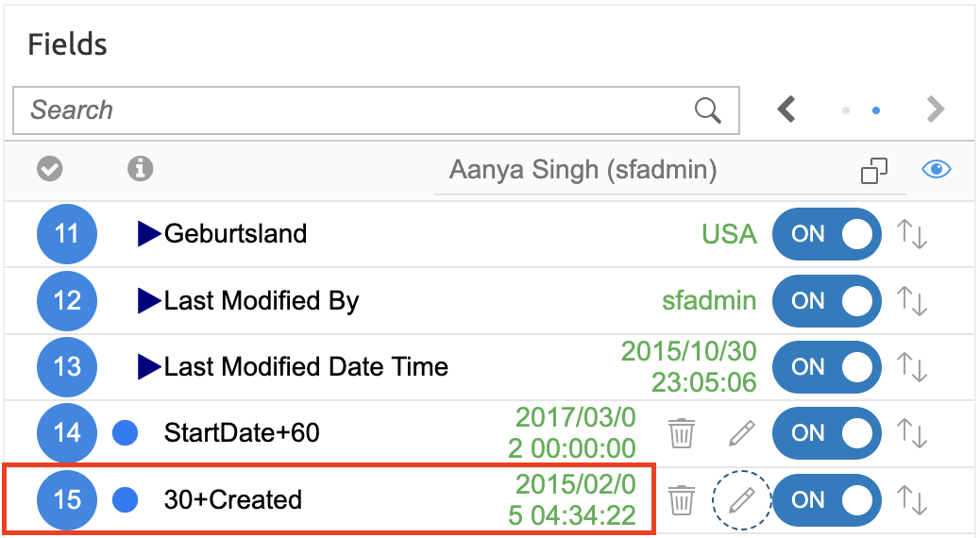Click the copy windows icon in header
The image size is (980, 538).
pyautogui.click(x=874, y=171)
